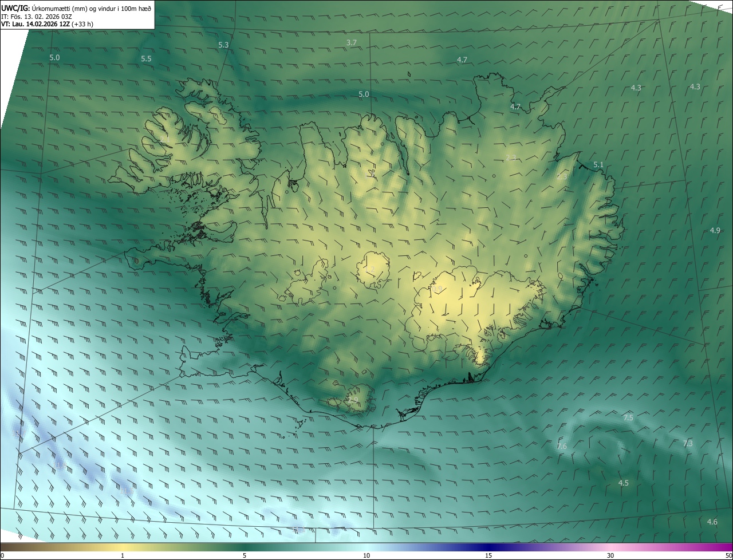Click the colour scale tick label 5

pos(245,556)
